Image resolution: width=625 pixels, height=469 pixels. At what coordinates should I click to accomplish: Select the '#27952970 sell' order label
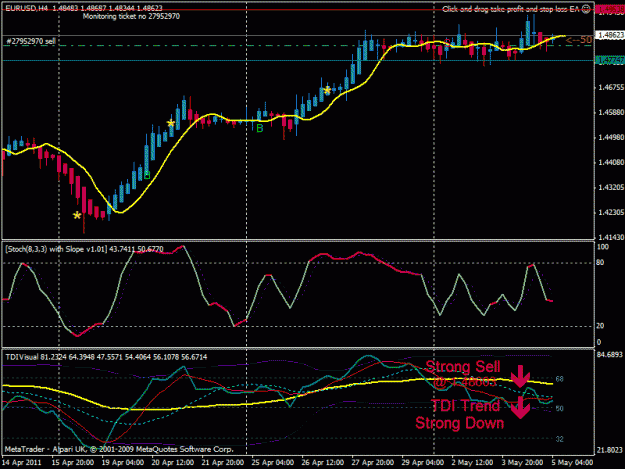coord(31,41)
